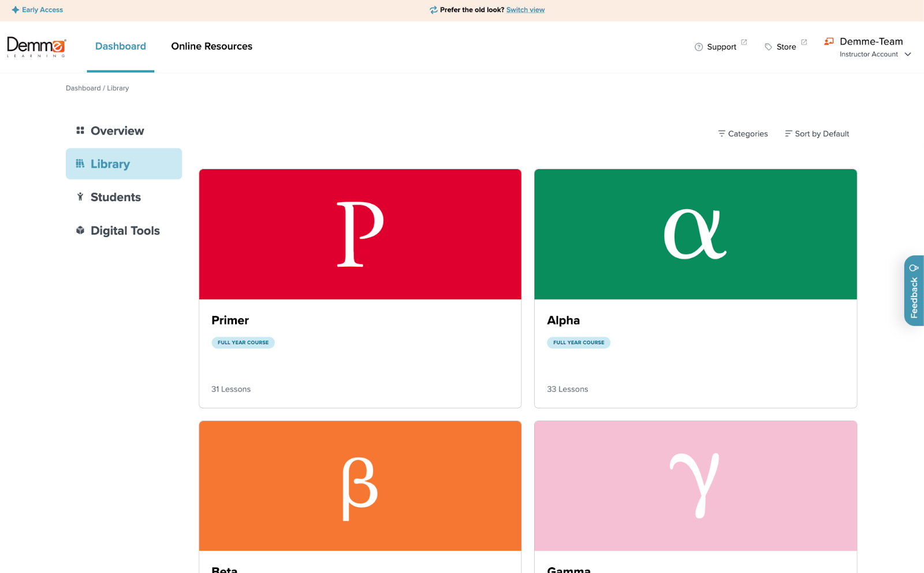The height and width of the screenshot is (573, 924).
Task: Click the instructor account avatar icon
Action: pos(829,41)
